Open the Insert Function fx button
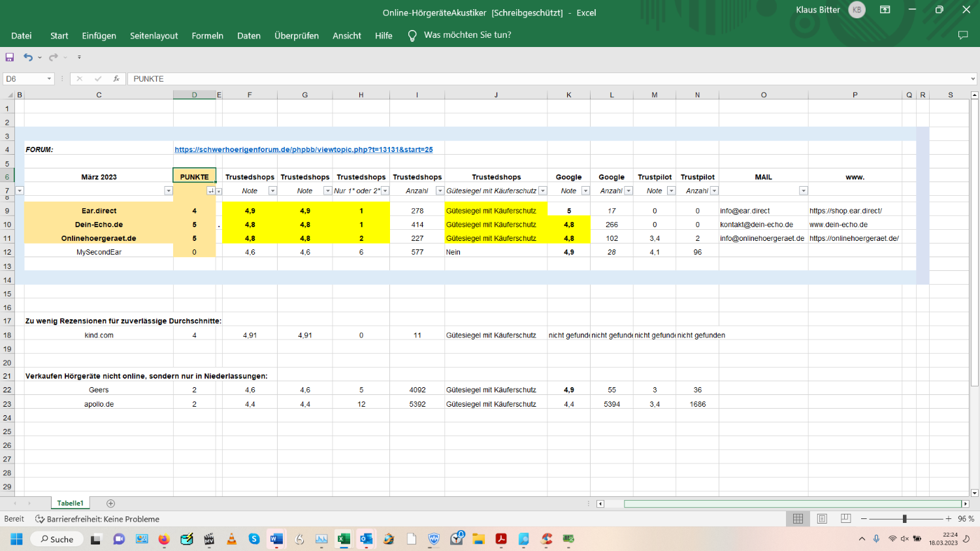This screenshot has width=980, height=551. click(116, 79)
